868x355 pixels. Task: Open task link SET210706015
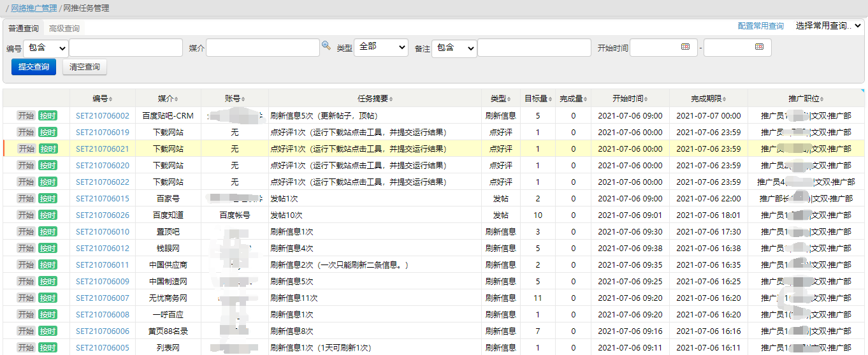pyautogui.click(x=103, y=199)
